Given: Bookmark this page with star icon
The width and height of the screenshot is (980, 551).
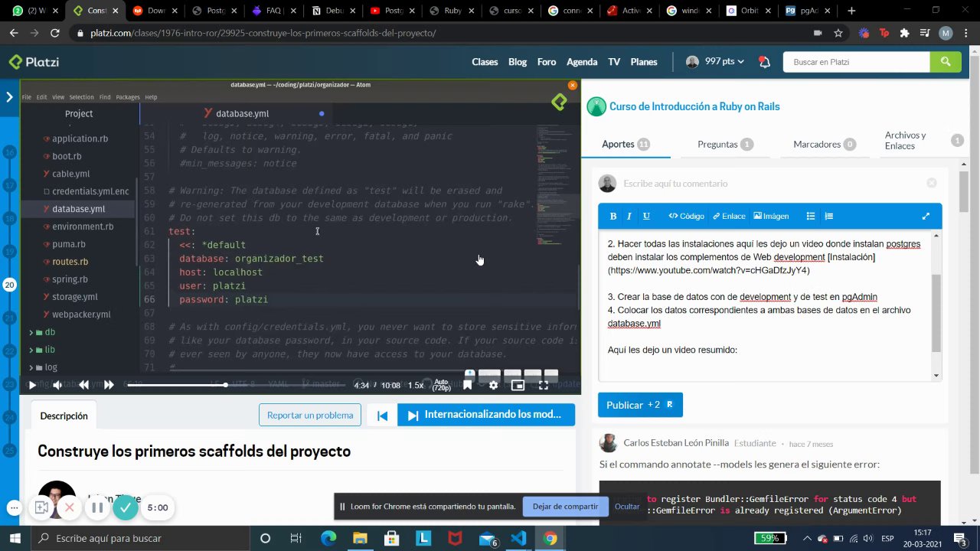Looking at the screenshot, I should [838, 33].
